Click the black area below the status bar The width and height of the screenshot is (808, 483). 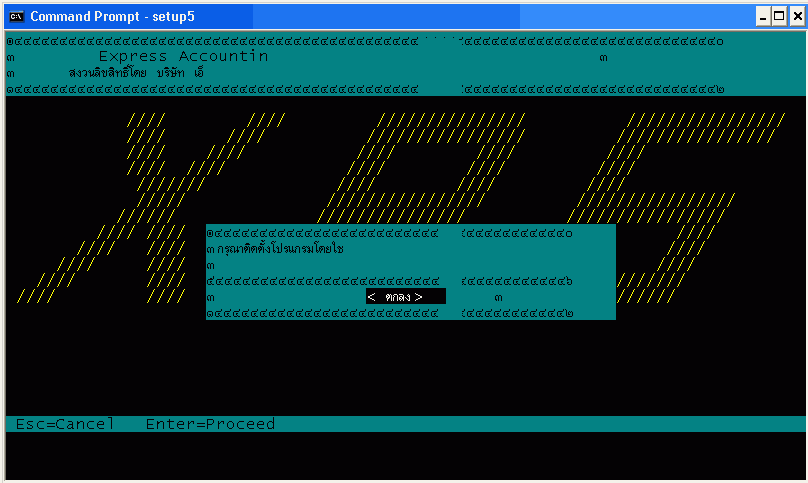tap(400, 455)
